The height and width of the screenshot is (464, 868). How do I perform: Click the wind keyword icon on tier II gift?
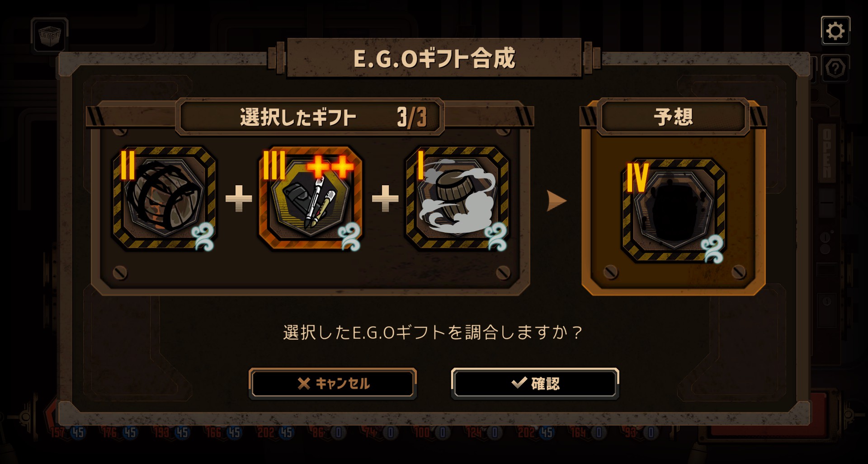[203, 236]
